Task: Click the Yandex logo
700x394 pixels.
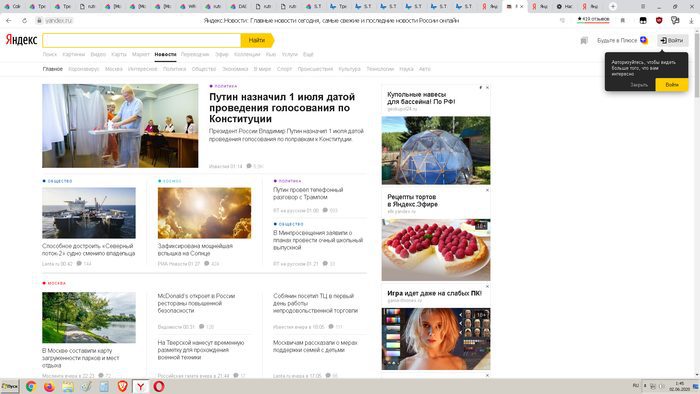Action: tap(21, 40)
